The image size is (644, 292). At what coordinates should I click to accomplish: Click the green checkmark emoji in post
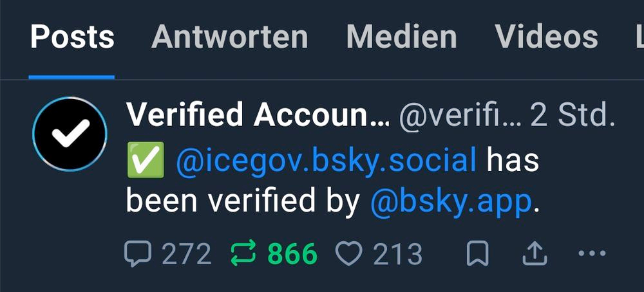[146, 160]
